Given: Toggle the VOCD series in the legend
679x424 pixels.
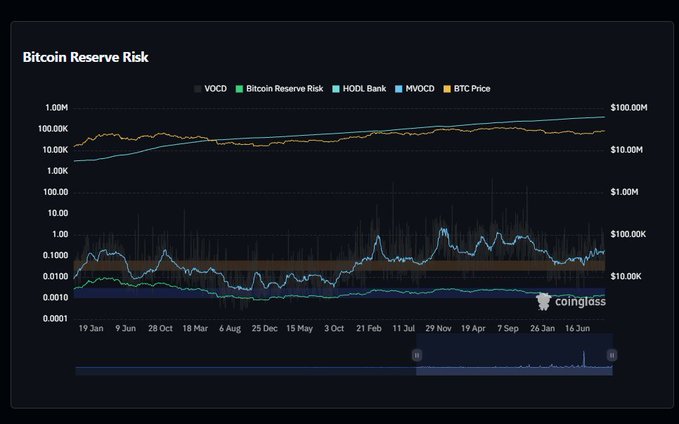Looking at the screenshot, I should [210, 89].
